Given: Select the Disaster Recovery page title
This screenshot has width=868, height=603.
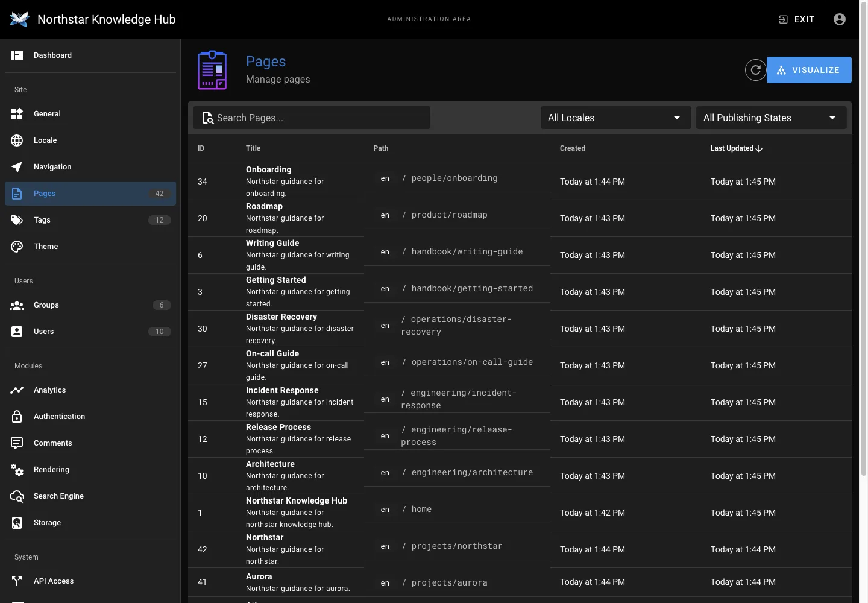Looking at the screenshot, I should [281, 317].
